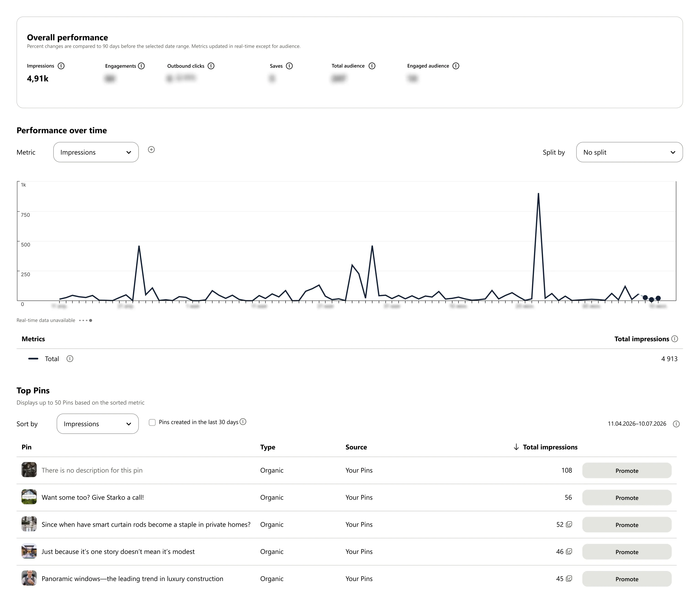Show Total audience info tooltip icon

pos(372,66)
